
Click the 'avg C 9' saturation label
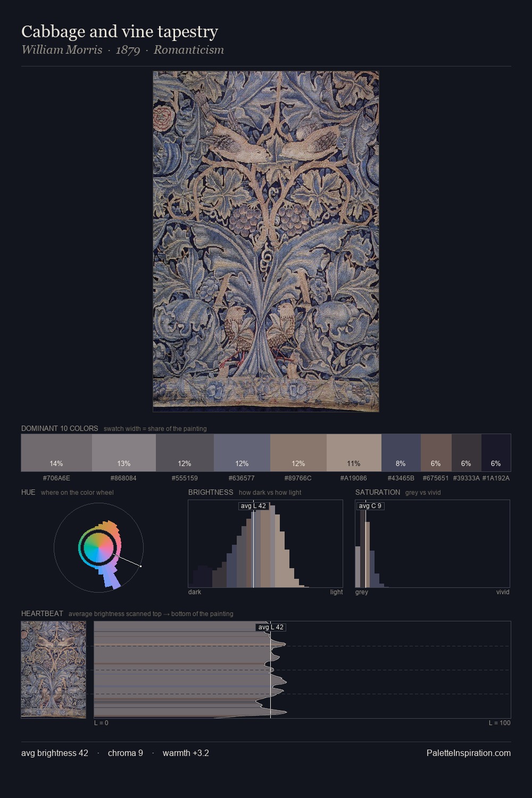coord(370,506)
